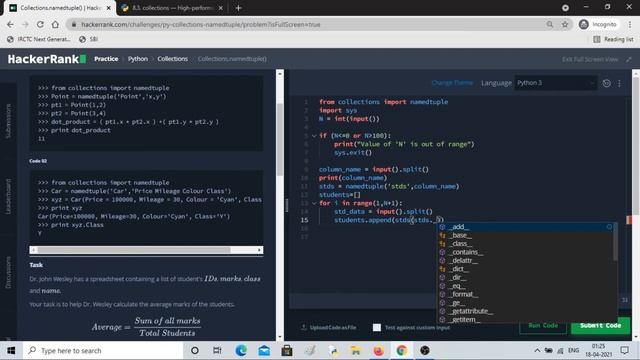Click the HackerRank logo

point(47,59)
